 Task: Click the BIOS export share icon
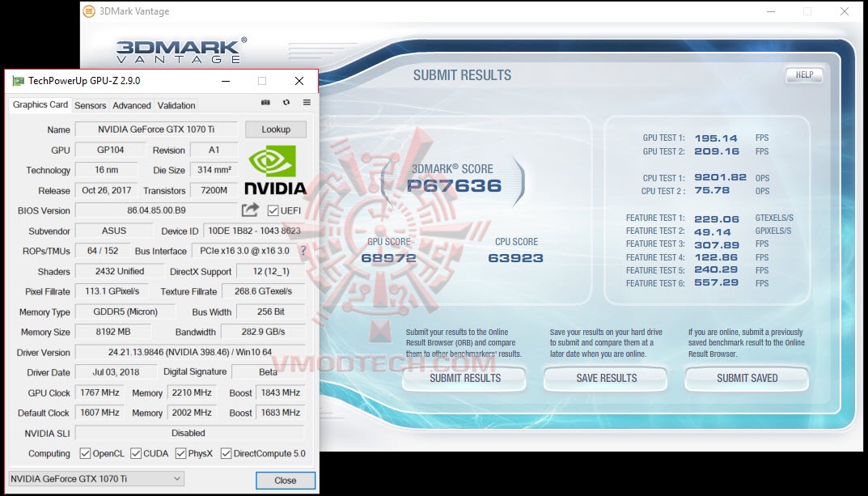click(250, 210)
